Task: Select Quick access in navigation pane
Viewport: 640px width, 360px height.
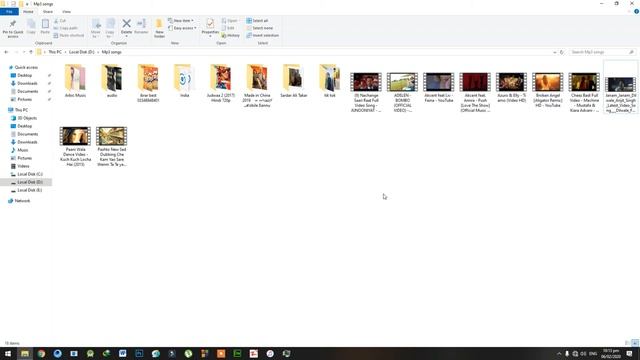Action: coord(26,67)
